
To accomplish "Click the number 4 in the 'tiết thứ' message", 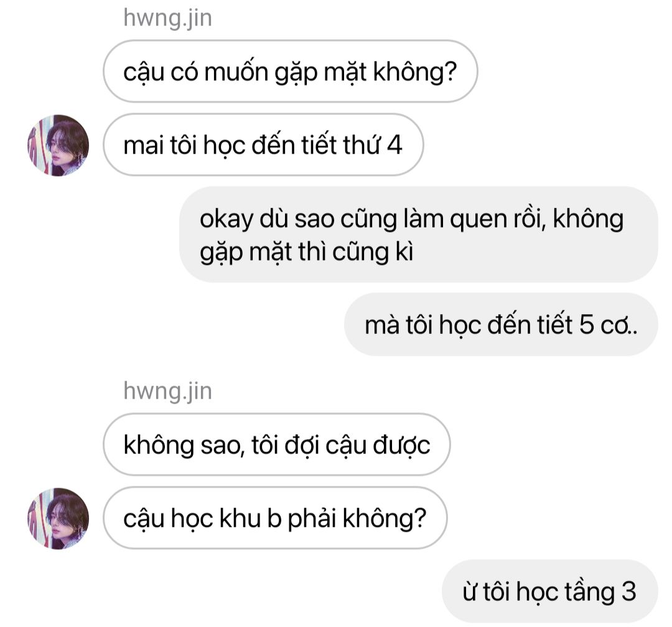I will [394, 145].
